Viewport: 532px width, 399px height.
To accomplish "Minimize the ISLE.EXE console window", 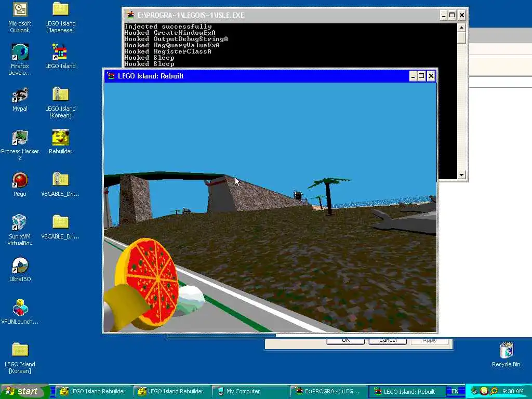I will tap(444, 15).
